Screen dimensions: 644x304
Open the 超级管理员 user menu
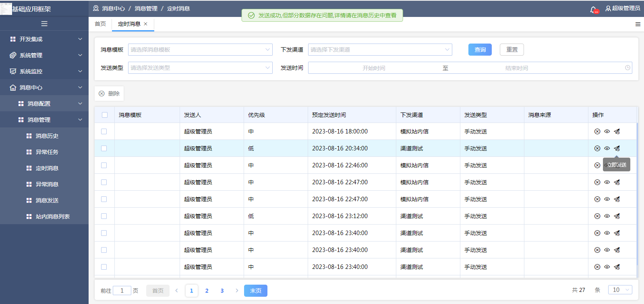click(x=623, y=8)
